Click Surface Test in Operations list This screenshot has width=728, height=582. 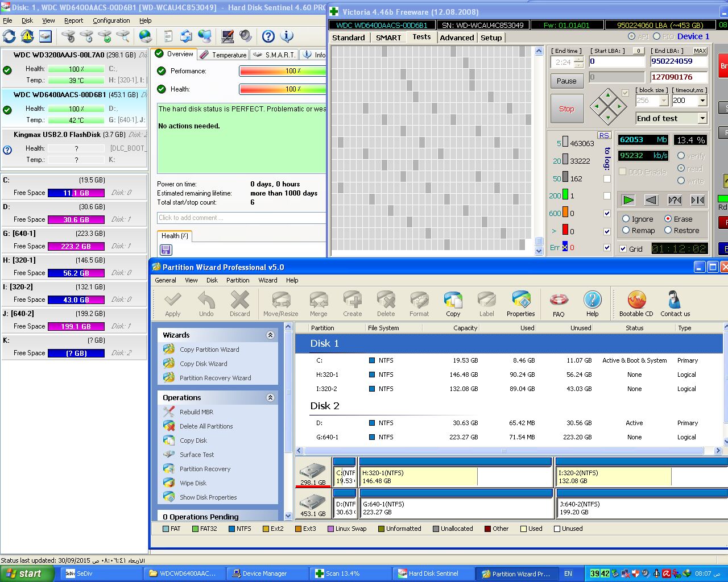[x=197, y=455]
